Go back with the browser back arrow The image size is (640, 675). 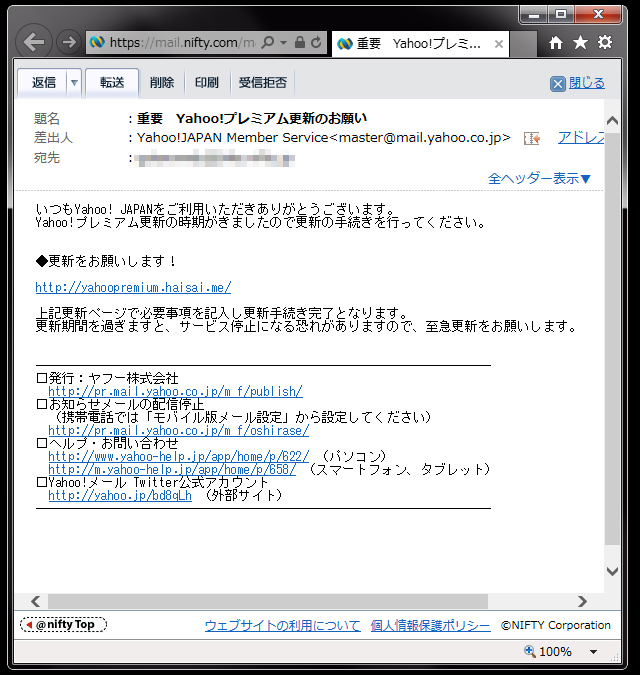pos(34,42)
